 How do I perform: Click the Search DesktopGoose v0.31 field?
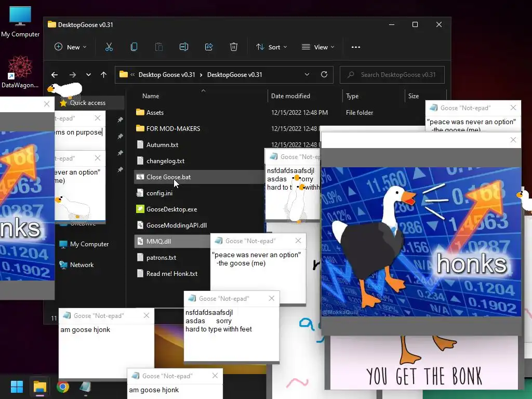point(392,75)
